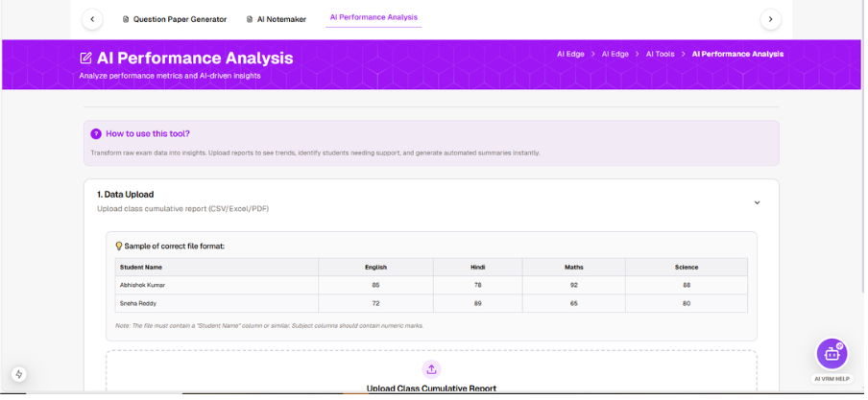Open the AI VRM Help robot icon
The width and height of the screenshot is (868, 400).
(x=832, y=354)
